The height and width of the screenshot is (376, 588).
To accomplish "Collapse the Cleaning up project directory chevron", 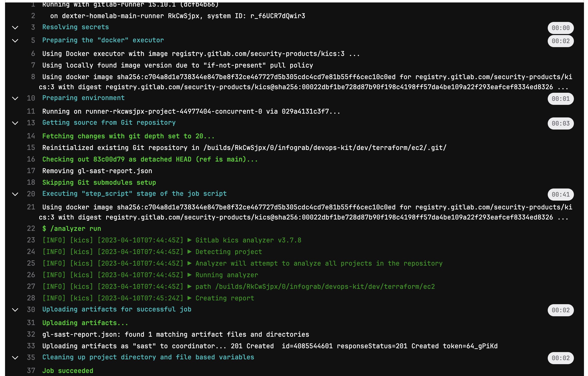I will pos(15,358).
